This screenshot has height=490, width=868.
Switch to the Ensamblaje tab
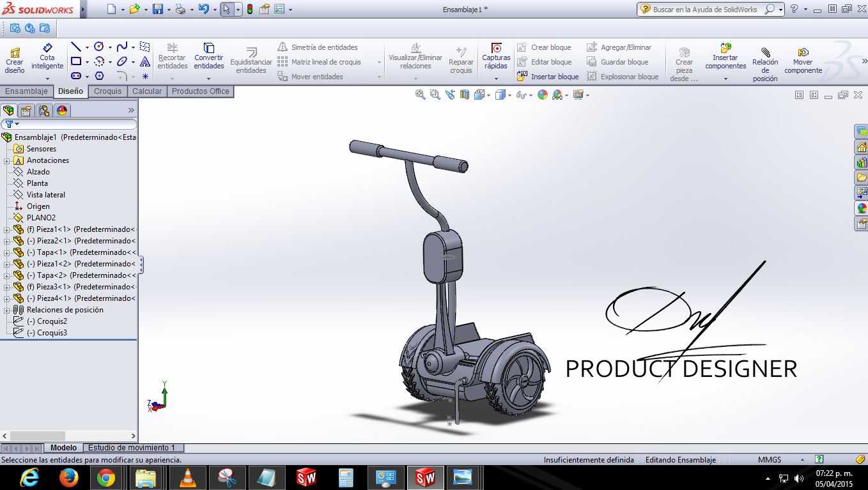(x=27, y=91)
